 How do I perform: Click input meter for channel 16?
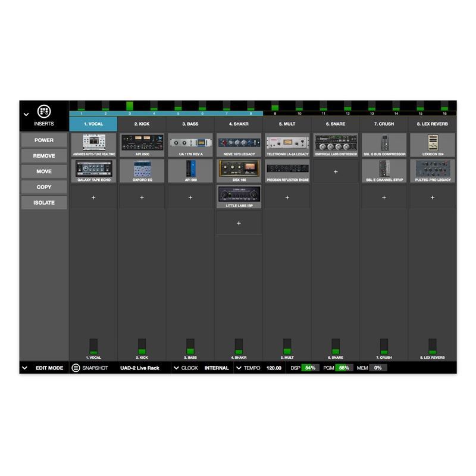tap(444, 106)
